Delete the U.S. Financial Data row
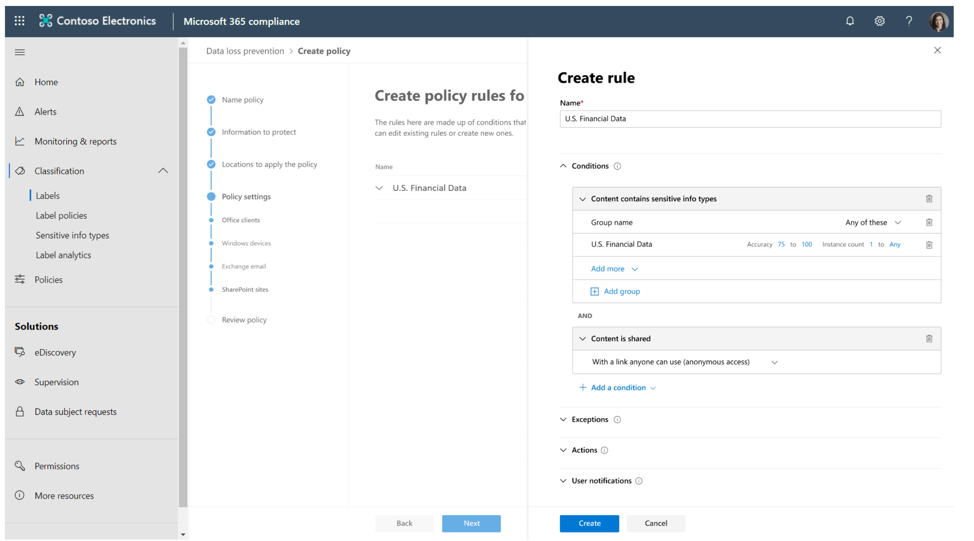Viewport: 974px width, 541px height. coord(929,245)
